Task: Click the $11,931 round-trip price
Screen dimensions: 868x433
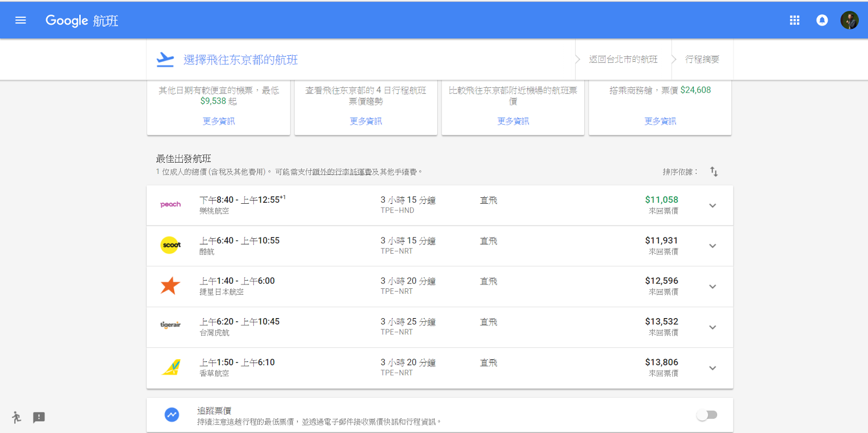Action: tap(661, 241)
